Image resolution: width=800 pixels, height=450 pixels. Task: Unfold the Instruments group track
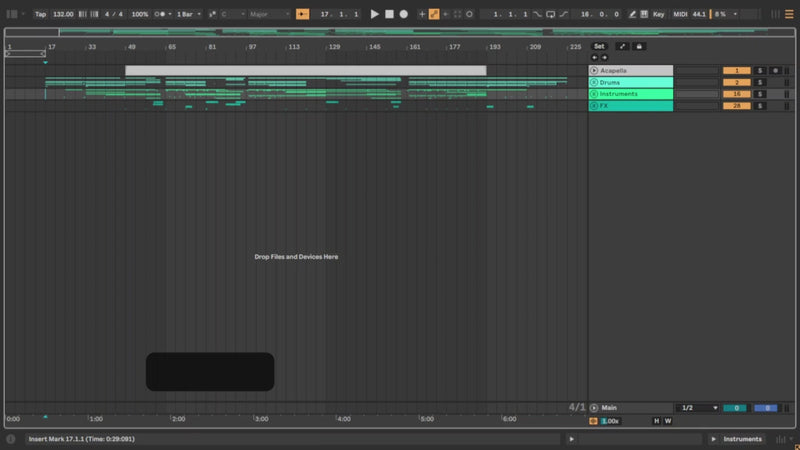(x=594, y=94)
